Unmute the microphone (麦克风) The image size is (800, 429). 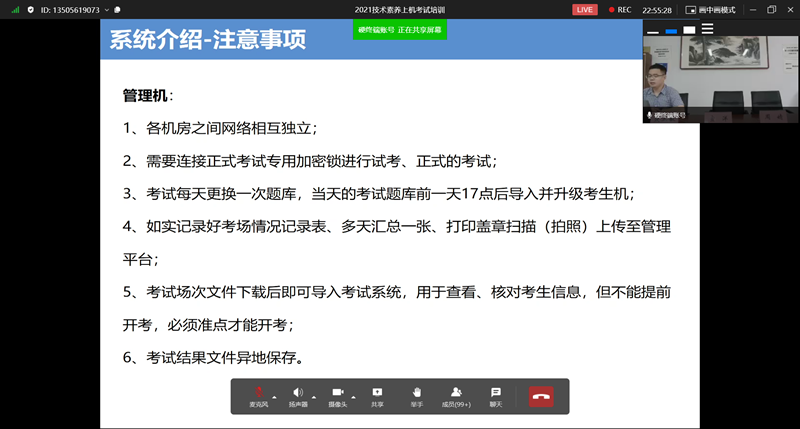coord(259,394)
